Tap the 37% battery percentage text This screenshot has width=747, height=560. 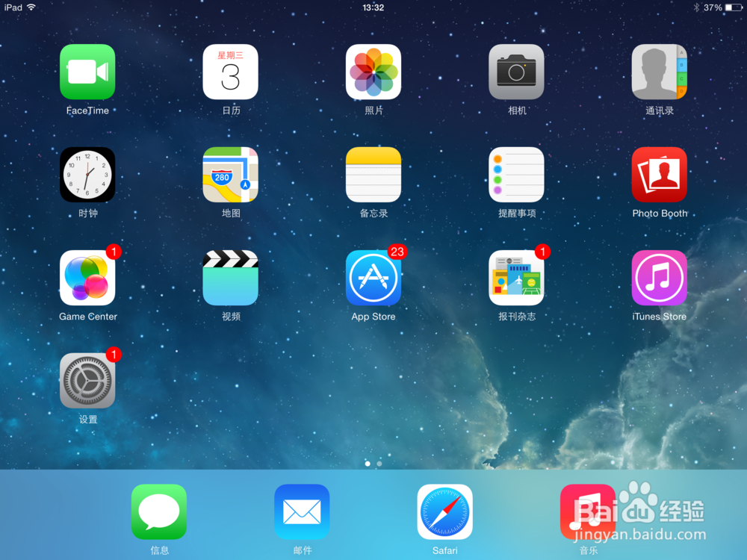click(713, 7)
